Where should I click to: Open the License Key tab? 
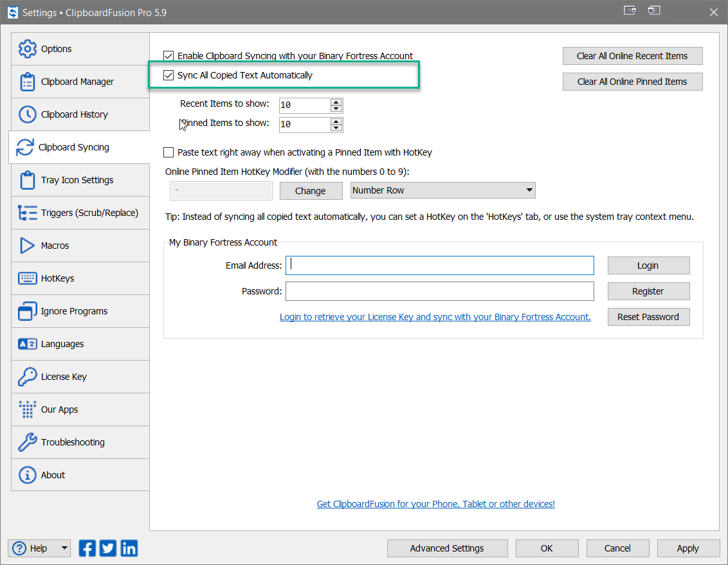coord(80,377)
